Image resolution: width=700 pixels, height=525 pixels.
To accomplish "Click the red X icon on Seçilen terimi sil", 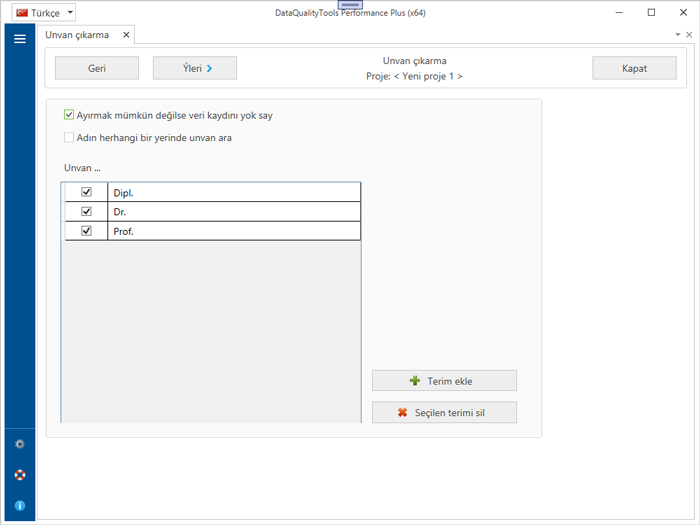I will pos(402,412).
